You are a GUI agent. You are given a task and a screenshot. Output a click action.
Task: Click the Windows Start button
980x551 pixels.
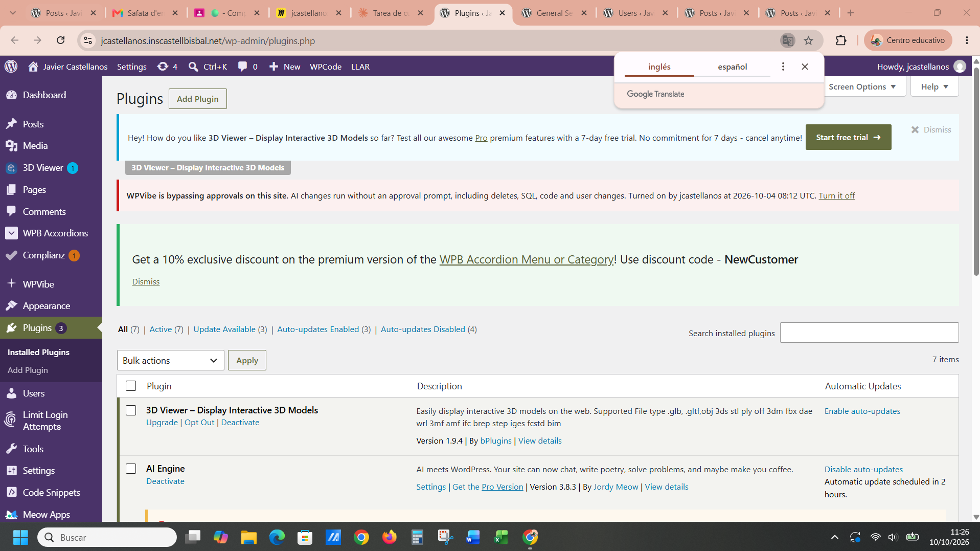[x=20, y=537]
